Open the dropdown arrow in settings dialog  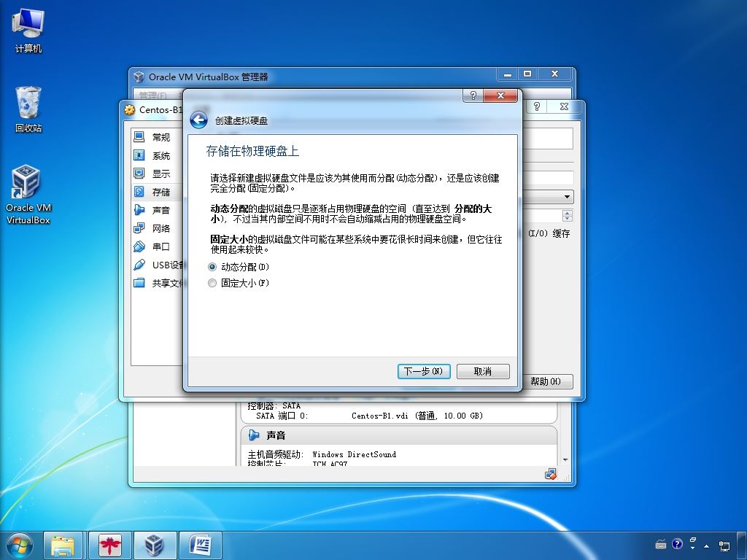click(567, 197)
